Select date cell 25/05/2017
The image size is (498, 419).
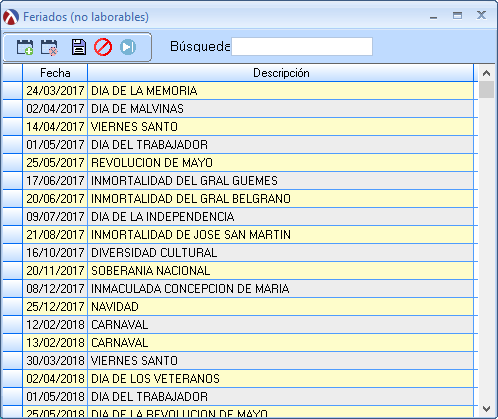[x=55, y=163]
